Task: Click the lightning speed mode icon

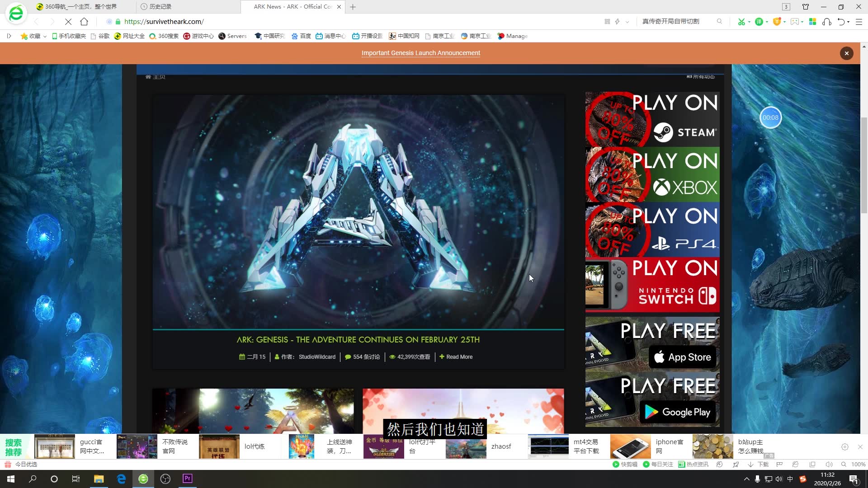Action: [617, 22]
